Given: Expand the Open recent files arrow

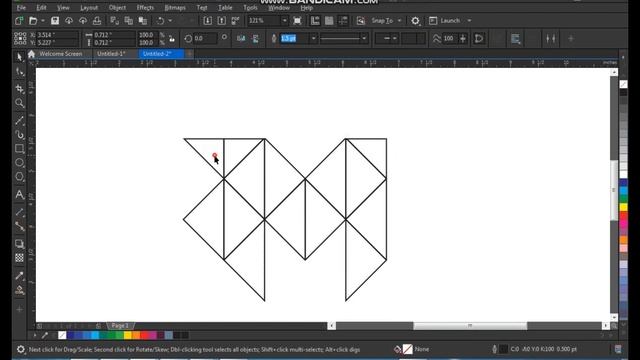Looking at the screenshot, I should (43, 20).
